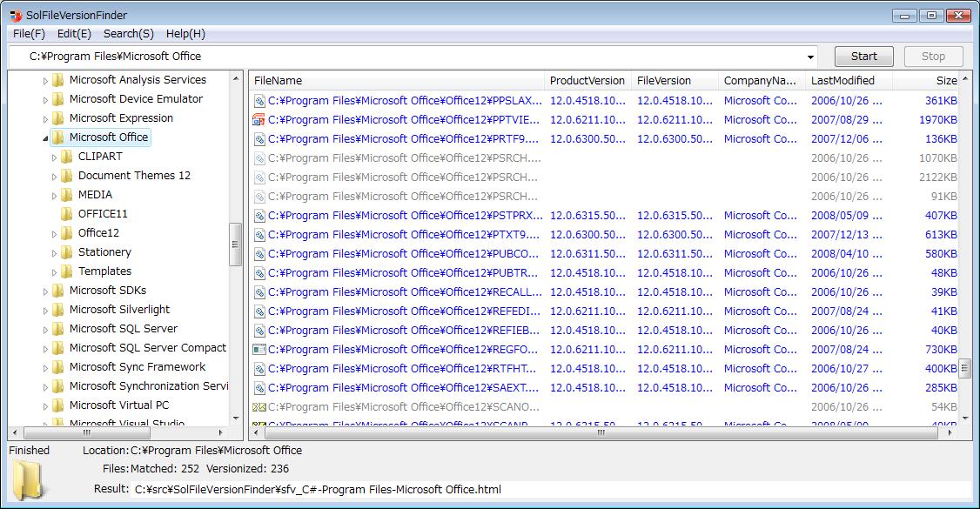Click the PTXT9 file icon

pos(258,235)
